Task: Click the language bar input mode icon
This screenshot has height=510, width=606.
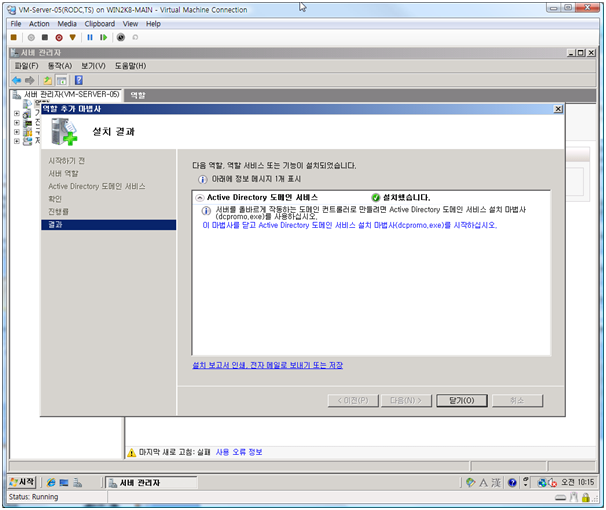Action: pos(470,483)
